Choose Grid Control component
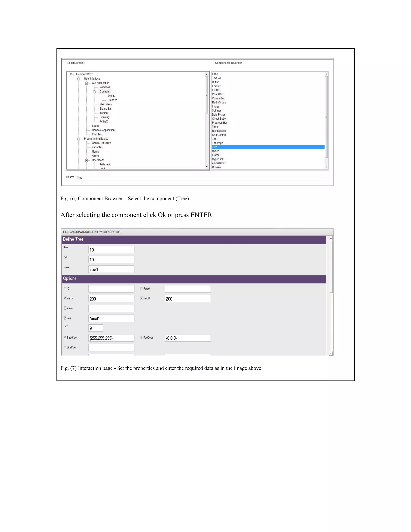411x532 pixels. 268,135
